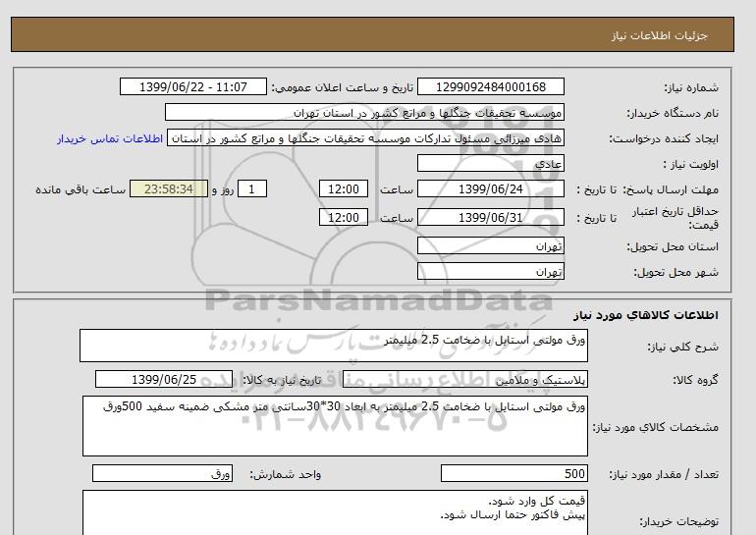Image resolution: width=756 pixels, height=535 pixels.
Task: Click the goods group field پلاستیک و ملامین
Action: click(x=464, y=379)
